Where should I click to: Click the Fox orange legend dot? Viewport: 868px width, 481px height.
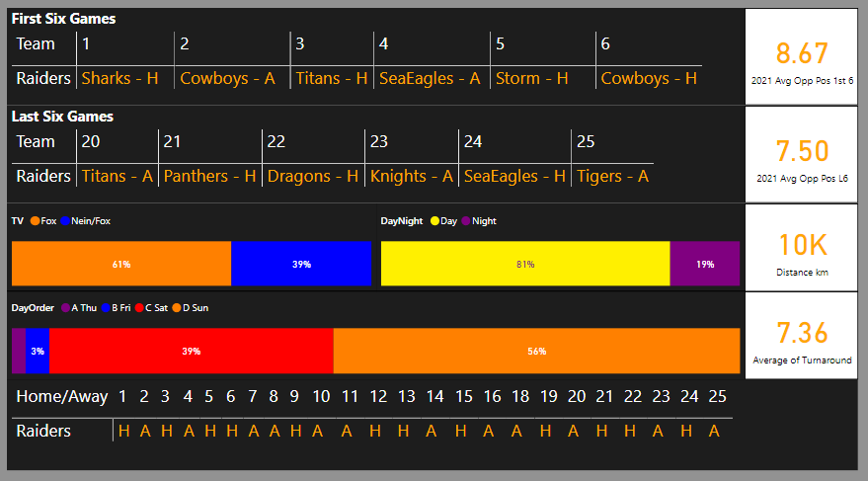coord(35,221)
